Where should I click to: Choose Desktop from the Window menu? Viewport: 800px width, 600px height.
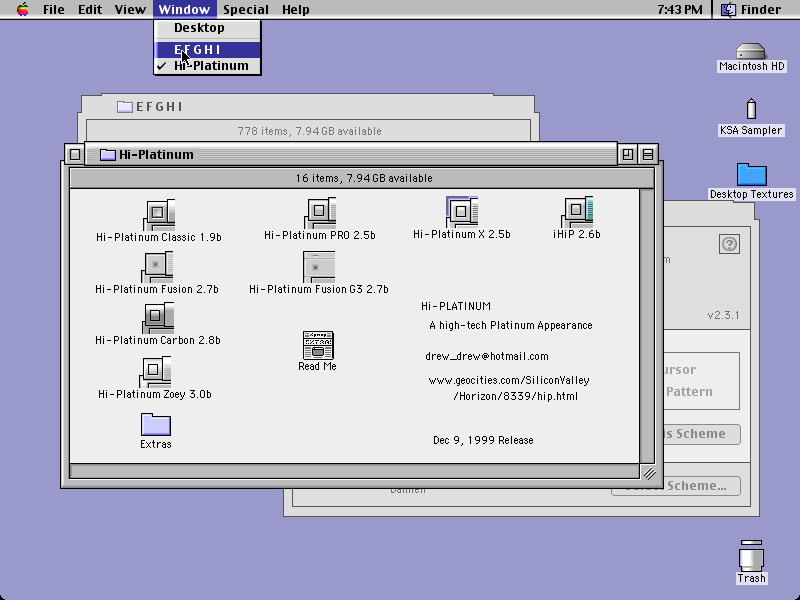[207, 28]
